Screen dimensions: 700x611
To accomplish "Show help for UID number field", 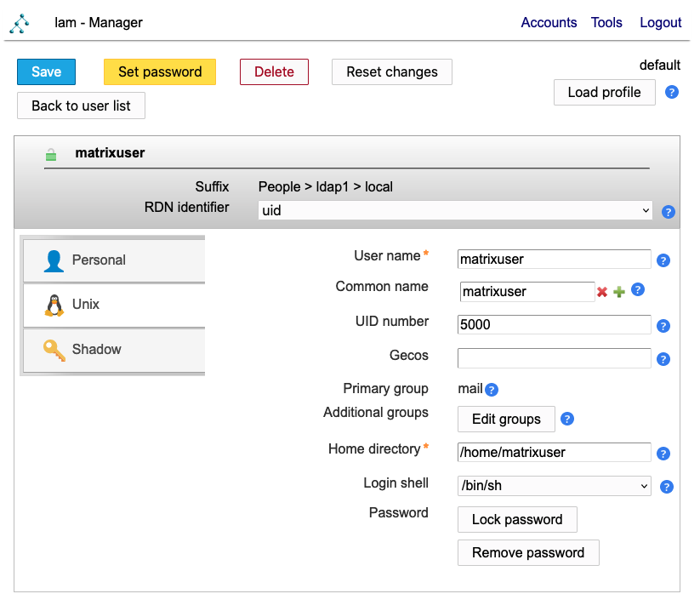I will pyautogui.click(x=663, y=326).
